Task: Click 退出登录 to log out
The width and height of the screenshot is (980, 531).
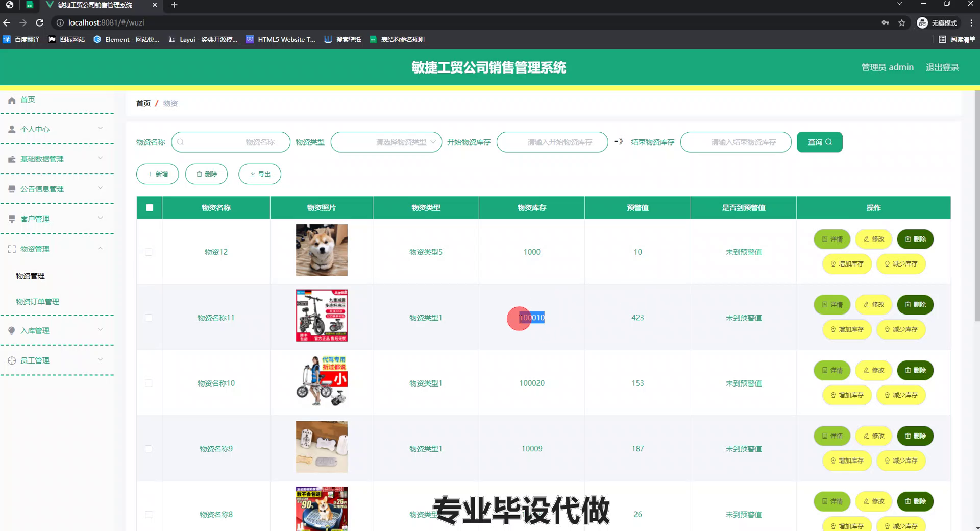Action: pyautogui.click(x=942, y=68)
